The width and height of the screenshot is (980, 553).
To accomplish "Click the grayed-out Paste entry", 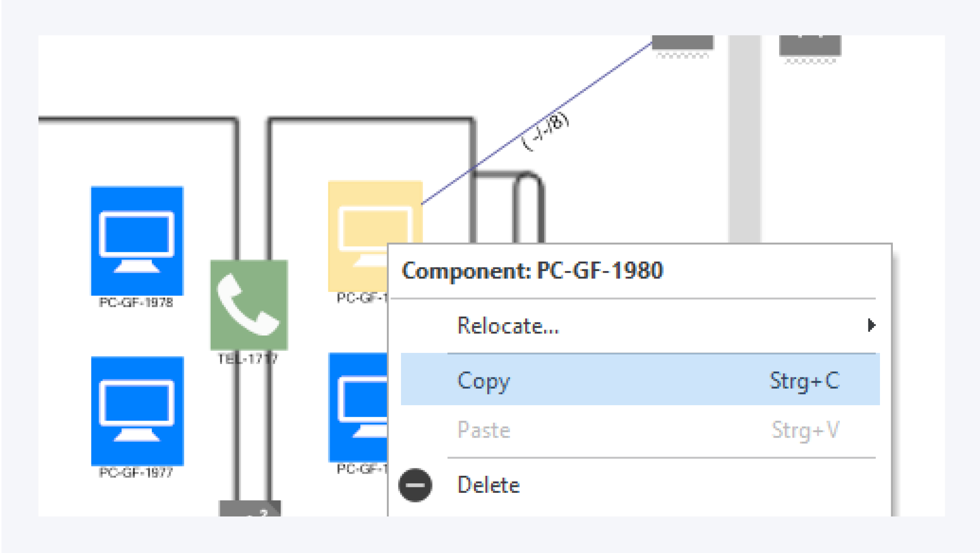I will [484, 430].
